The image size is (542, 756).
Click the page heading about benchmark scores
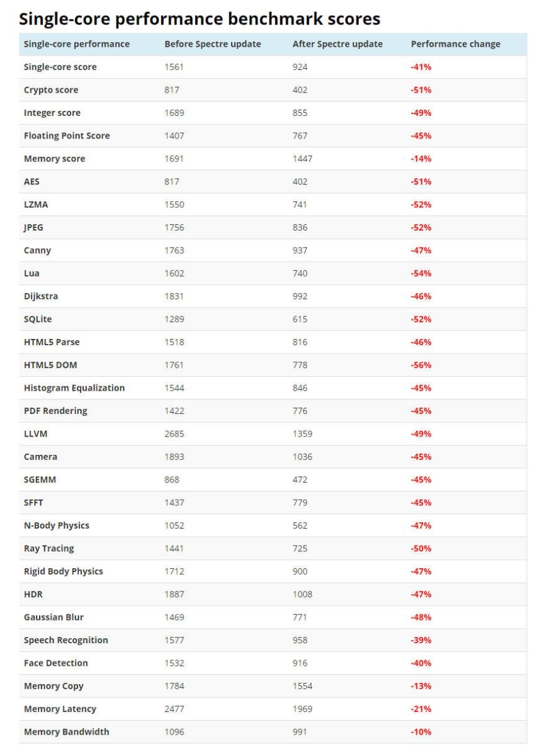200,19
